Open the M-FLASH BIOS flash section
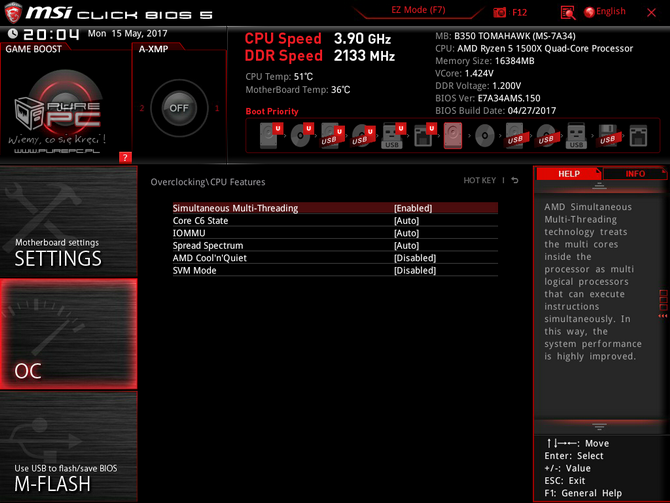 coord(68,447)
